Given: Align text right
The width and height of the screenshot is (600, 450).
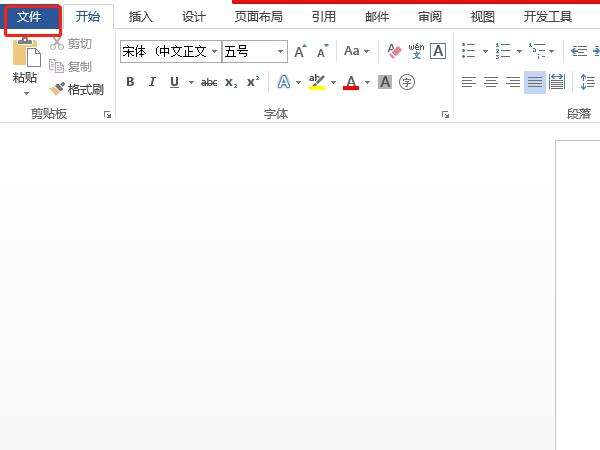Looking at the screenshot, I should [x=513, y=82].
